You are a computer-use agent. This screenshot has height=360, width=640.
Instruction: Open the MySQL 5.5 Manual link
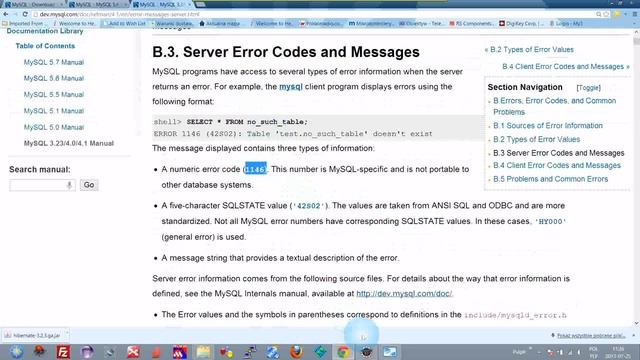pyautogui.click(x=53, y=95)
